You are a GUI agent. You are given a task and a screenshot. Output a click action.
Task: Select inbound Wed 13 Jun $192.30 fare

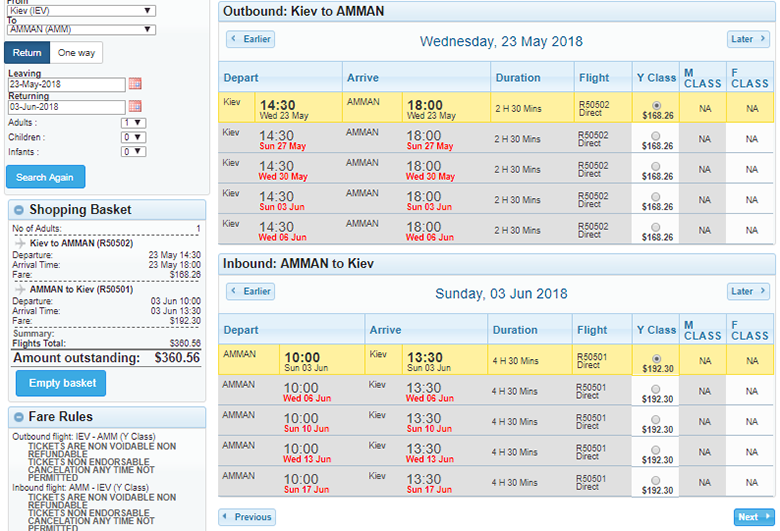[x=656, y=449]
